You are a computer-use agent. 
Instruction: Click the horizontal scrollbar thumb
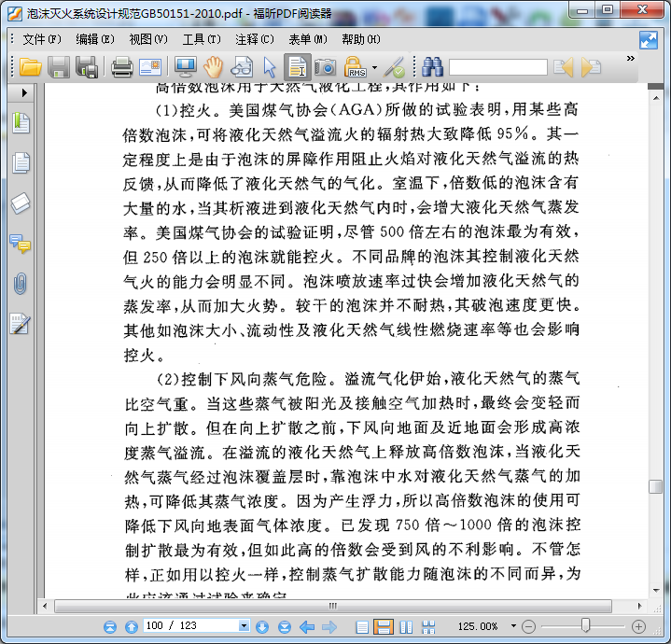(333, 606)
